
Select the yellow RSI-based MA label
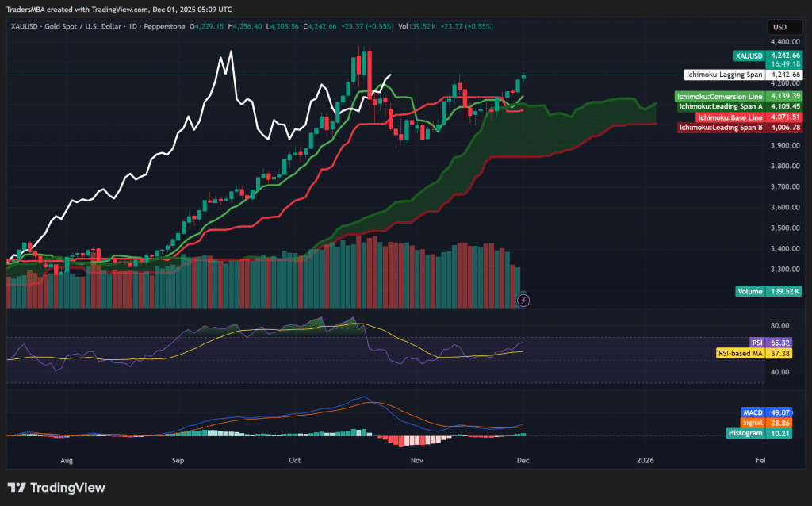click(x=741, y=353)
